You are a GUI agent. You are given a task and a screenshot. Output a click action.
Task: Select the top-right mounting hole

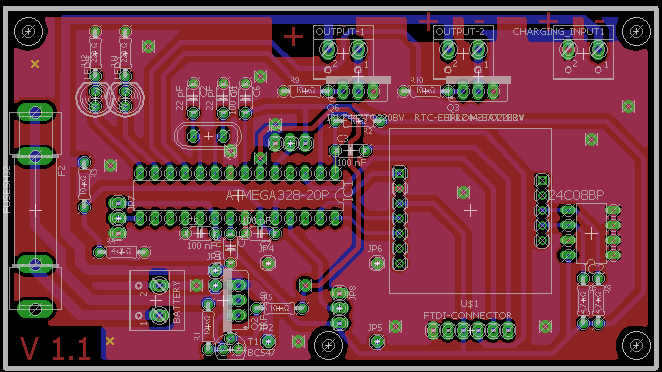point(636,31)
